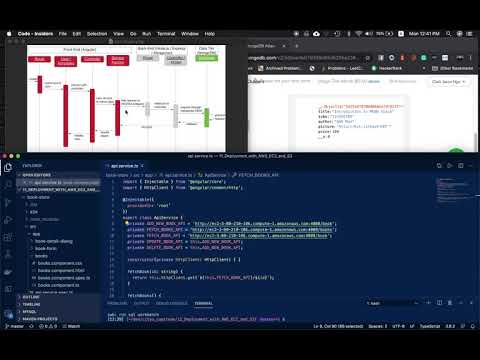The image size is (480, 360).
Task: Click the new terminal plus icon
Action: (x=429, y=303)
